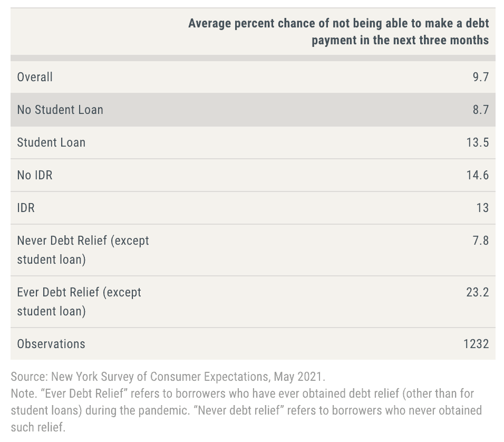
Task: Select the Overall row label
Action: click(35, 77)
